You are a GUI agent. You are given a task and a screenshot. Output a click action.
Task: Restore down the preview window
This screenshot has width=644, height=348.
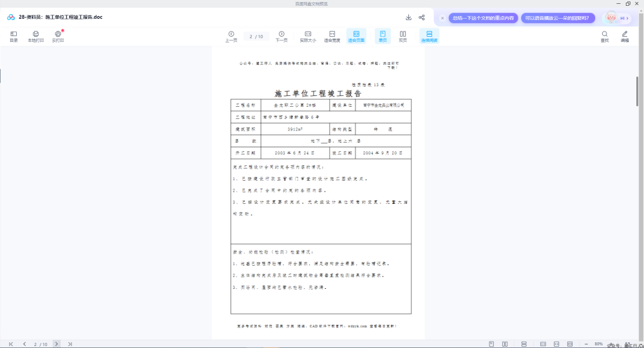click(x=627, y=3)
